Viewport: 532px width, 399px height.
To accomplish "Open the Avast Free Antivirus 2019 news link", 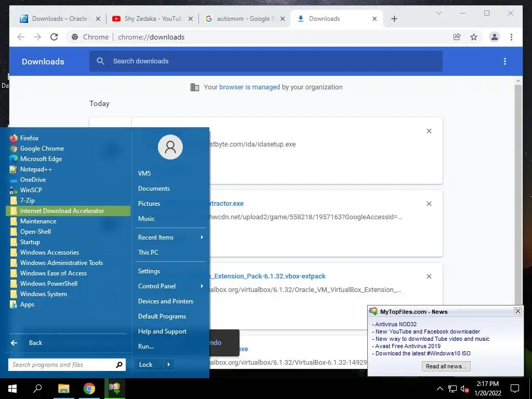I will (x=408, y=346).
